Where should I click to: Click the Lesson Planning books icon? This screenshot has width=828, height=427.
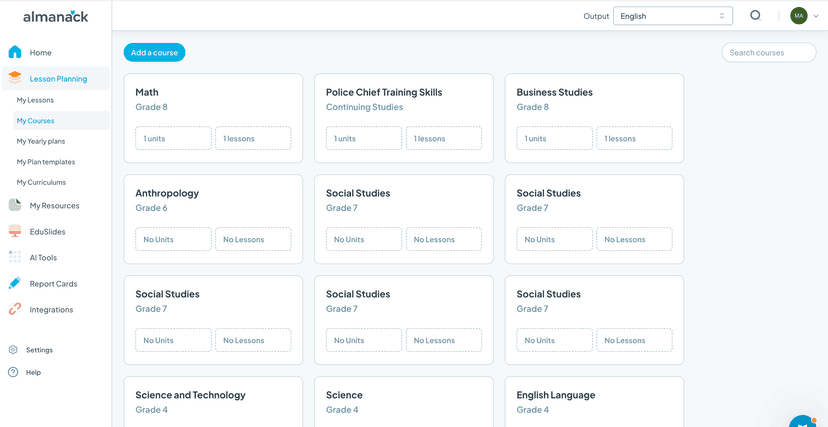[15, 78]
